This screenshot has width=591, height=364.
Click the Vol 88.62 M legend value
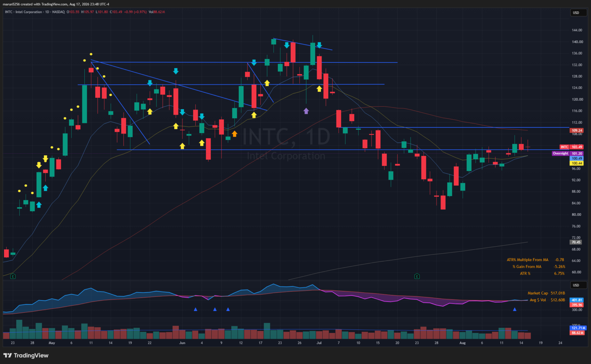pyautogui.click(x=157, y=12)
